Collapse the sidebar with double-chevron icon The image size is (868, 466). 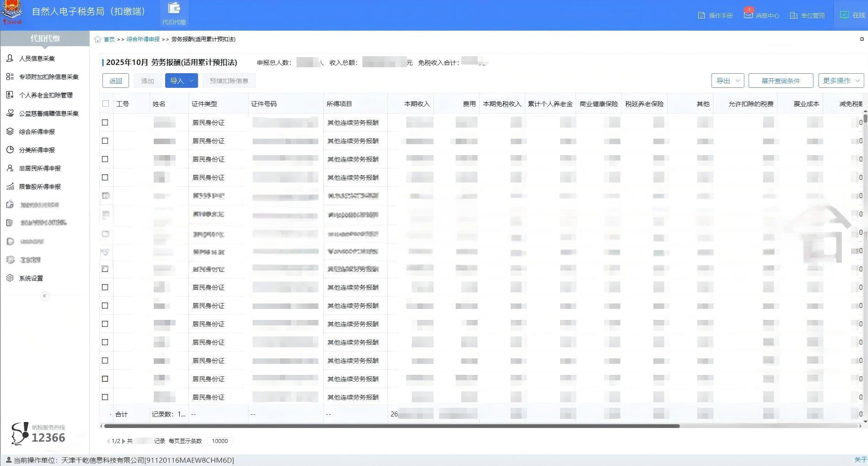coord(44,296)
